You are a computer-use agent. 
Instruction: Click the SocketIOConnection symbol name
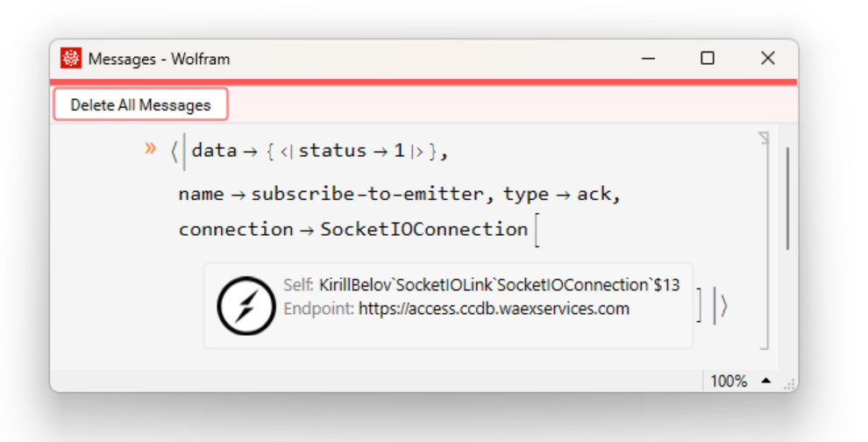click(x=424, y=230)
